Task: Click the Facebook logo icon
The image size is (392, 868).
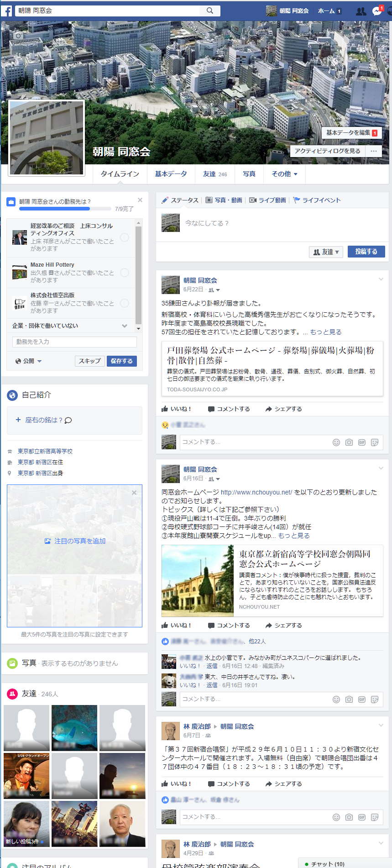Action: pyautogui.click(x=6, y=11)
